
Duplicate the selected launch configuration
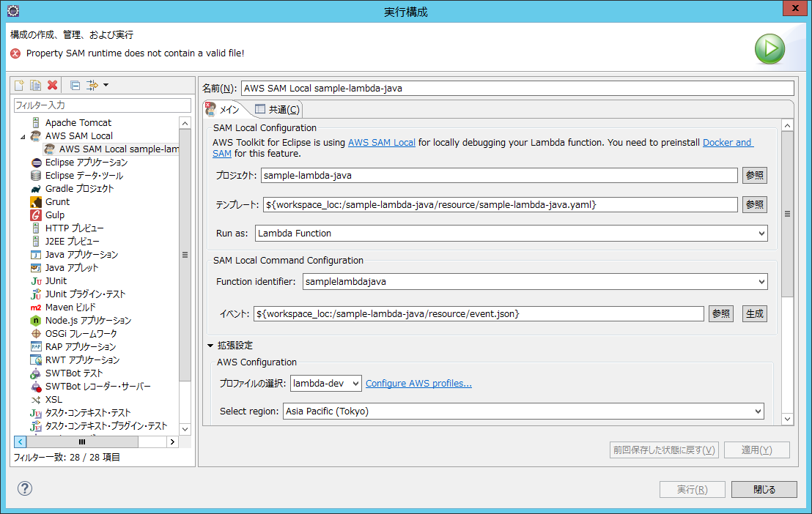click(36, 86)
